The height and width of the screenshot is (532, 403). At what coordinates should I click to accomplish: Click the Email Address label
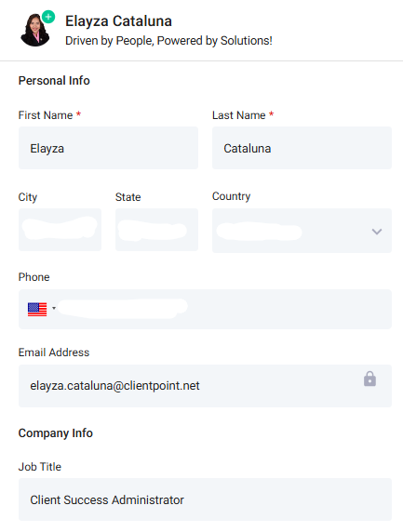pos(54,352)
